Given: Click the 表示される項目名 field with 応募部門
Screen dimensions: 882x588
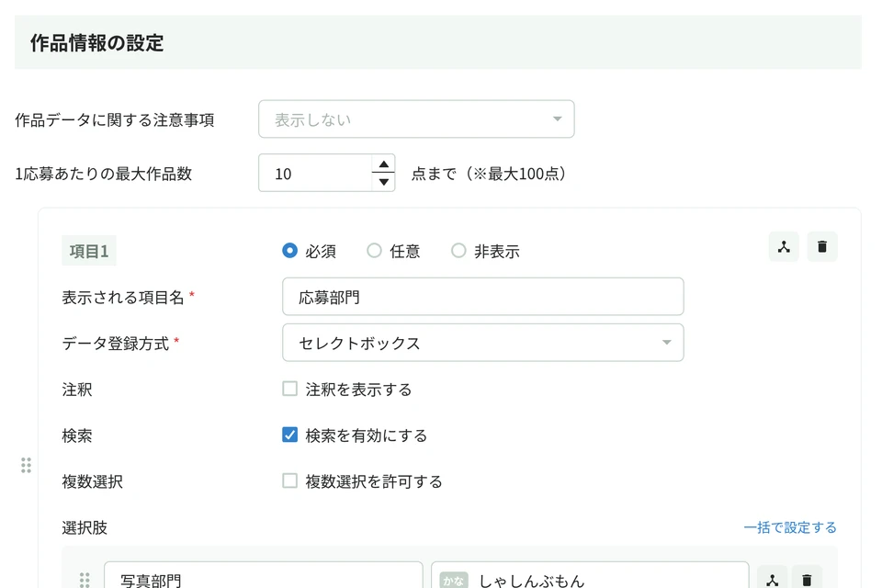Looking at the screenshot, I should pos(482,297).
